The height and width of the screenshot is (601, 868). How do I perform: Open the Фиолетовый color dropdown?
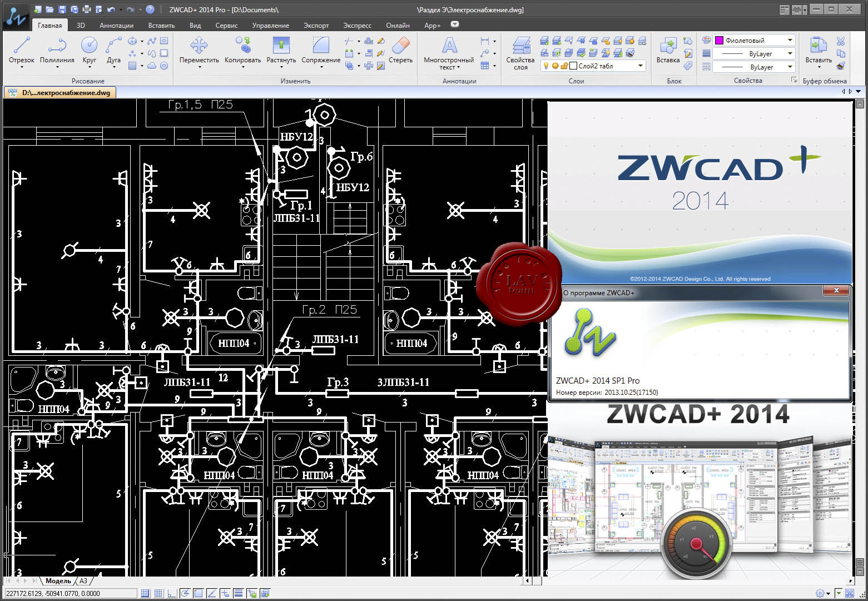790,40
